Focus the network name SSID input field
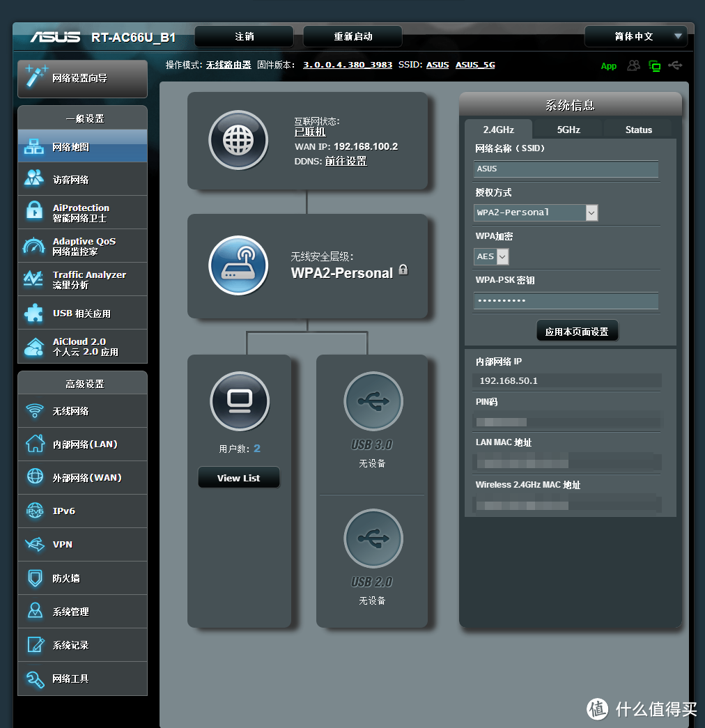705x728 pixels. coord(566,169)
